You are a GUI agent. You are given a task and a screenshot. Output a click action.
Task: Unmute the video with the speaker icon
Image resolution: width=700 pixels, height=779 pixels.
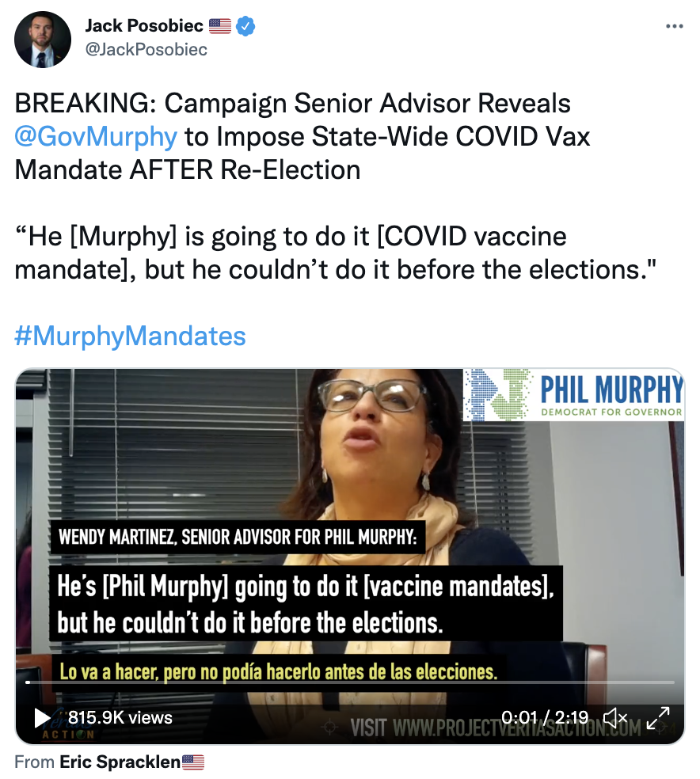tap(615, 717)
